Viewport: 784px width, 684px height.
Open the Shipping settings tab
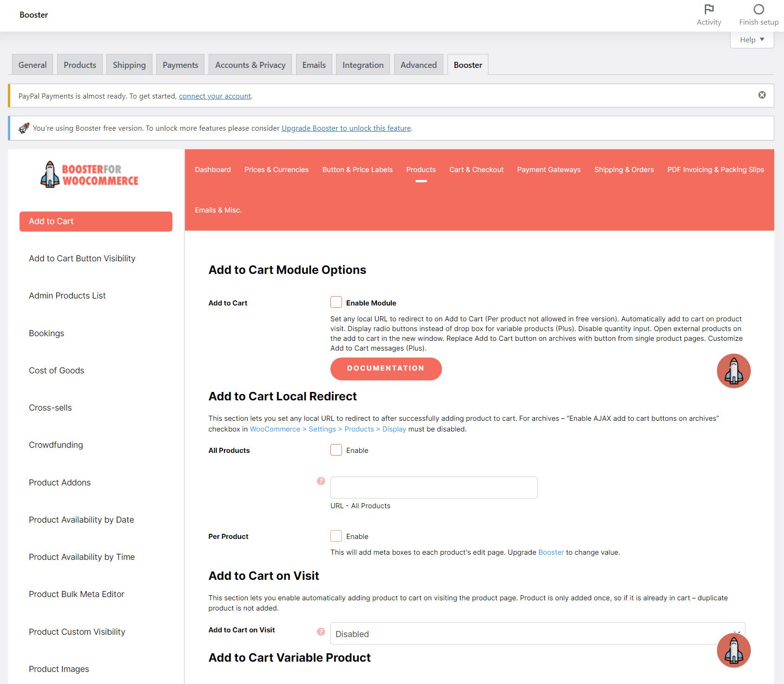(x=129, y=65)
